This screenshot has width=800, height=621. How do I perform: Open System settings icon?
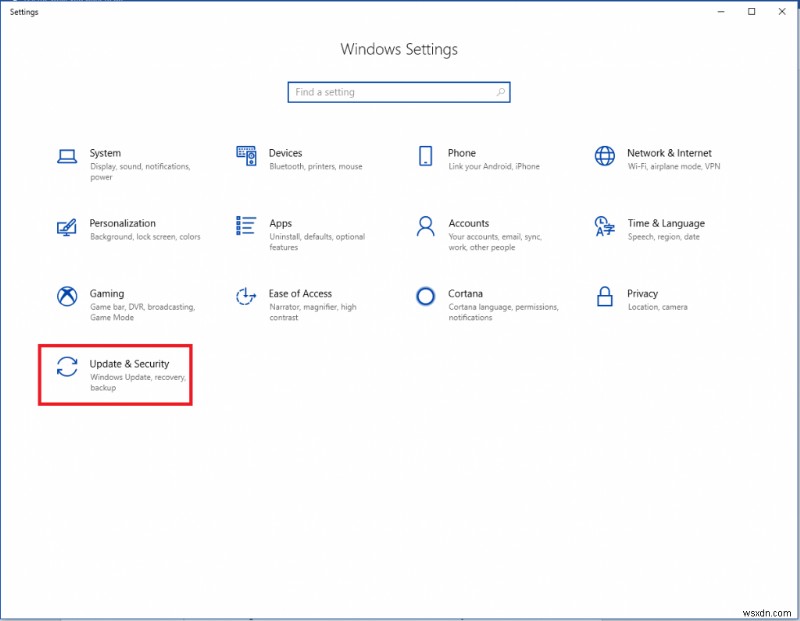(67, 157)
